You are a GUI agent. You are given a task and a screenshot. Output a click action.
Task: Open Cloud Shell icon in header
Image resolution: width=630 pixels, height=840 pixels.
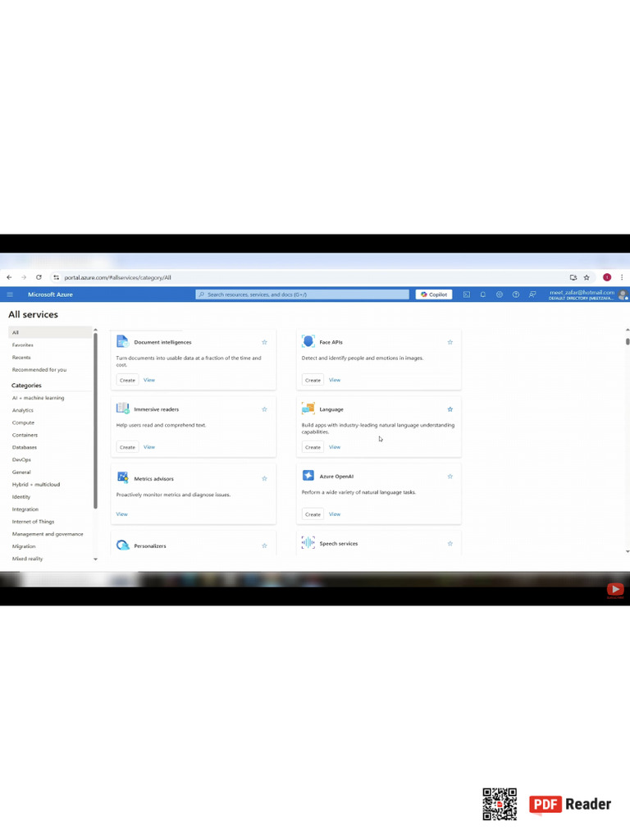click(x=467, y=294)
